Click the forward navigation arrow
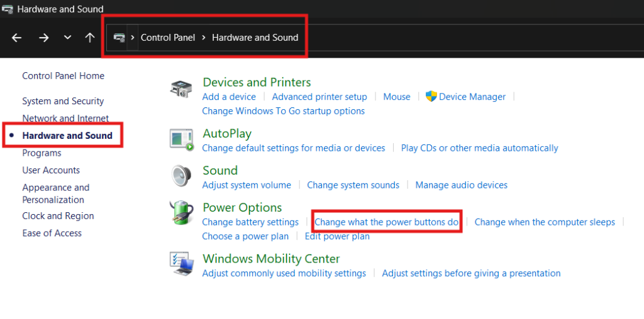The height and width of the screenshot is (319, 644). [43, 38]
